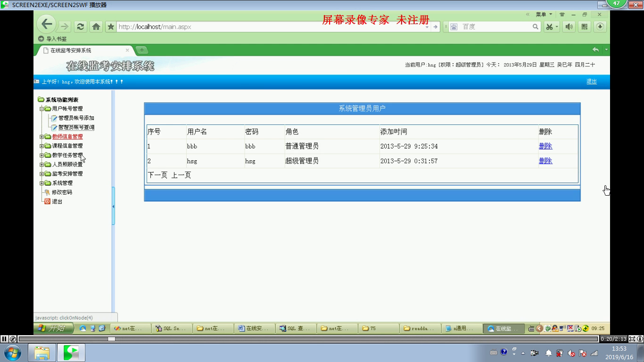Open the Windows Start orb
Viewport: 644px width, 362px height.
pyautogui.click(x=13, y=353)
